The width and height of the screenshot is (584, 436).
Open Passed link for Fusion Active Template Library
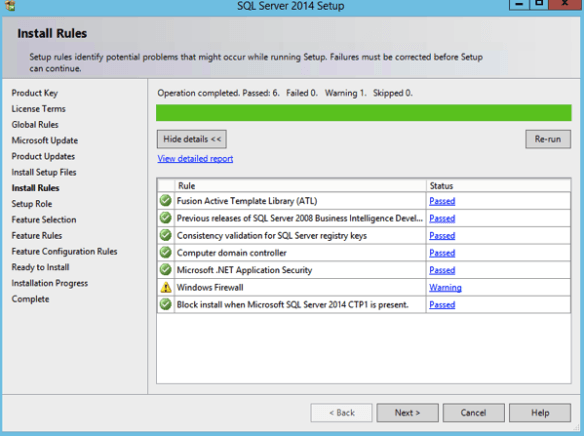coord(442,201)
